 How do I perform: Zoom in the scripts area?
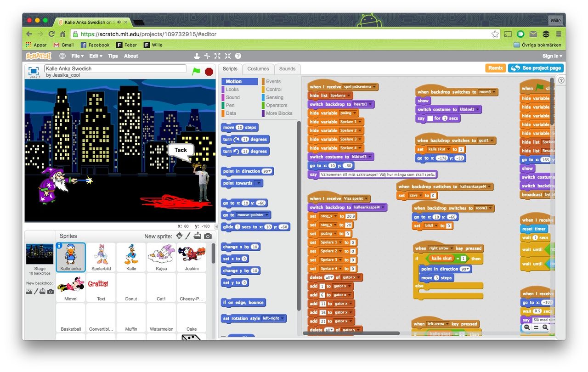click(545, 327)
